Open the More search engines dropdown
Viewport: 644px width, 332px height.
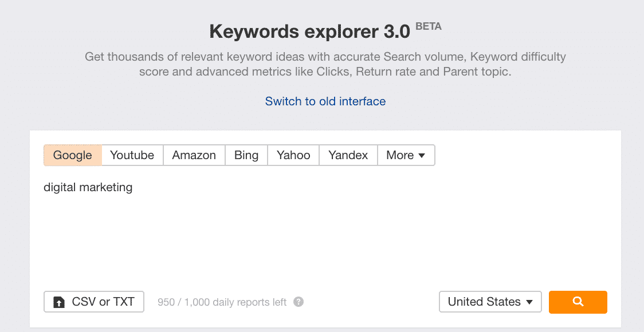click(x=405, y=155)
